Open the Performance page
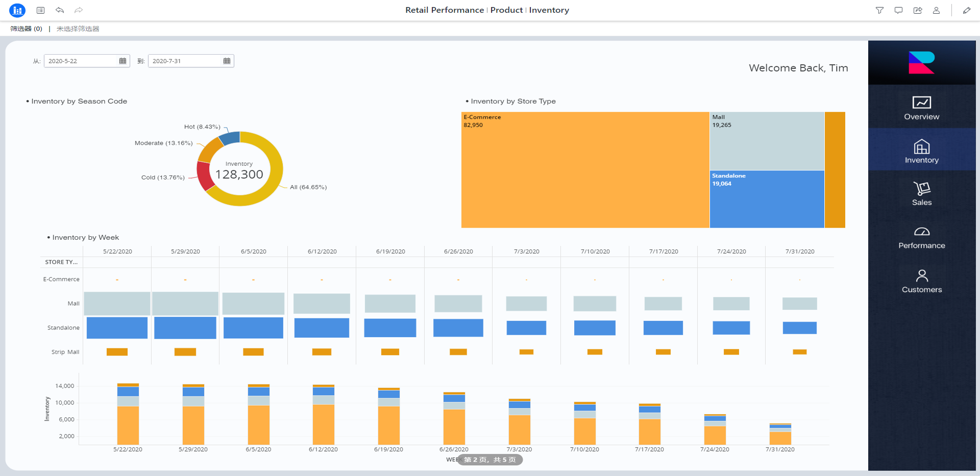Viewport: 980px width, 476px height. (x=921, y=237)
